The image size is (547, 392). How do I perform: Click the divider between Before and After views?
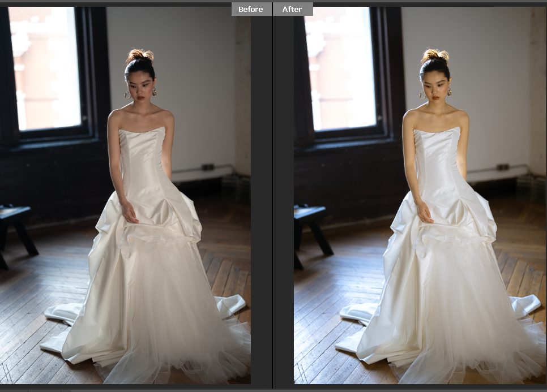click(272, 198)
